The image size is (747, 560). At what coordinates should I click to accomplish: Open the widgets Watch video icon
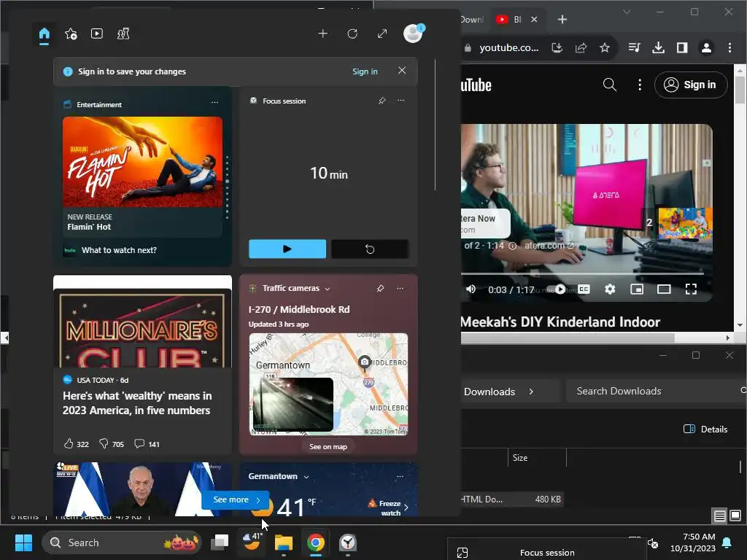[97, 34]
